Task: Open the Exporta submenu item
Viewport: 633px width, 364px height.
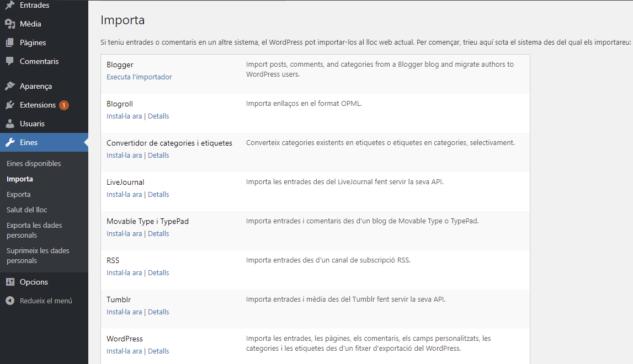Action: point(19,195)
